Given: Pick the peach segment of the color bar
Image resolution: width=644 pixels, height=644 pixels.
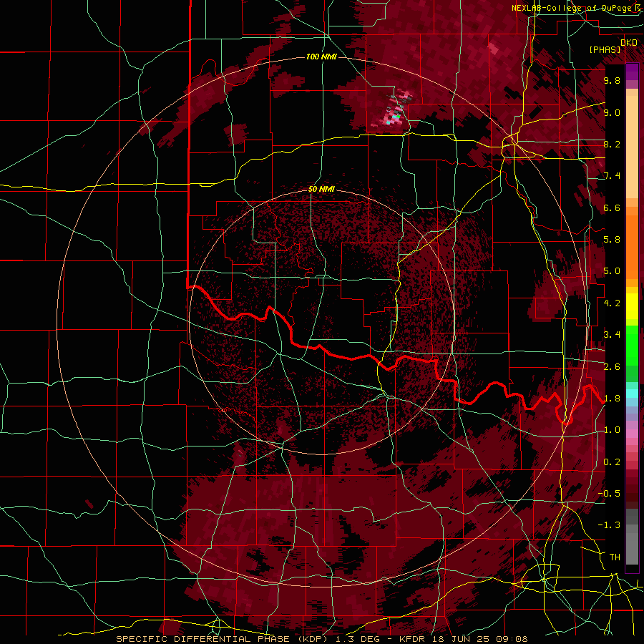Looking at the screenshot, I should point(632,148).
